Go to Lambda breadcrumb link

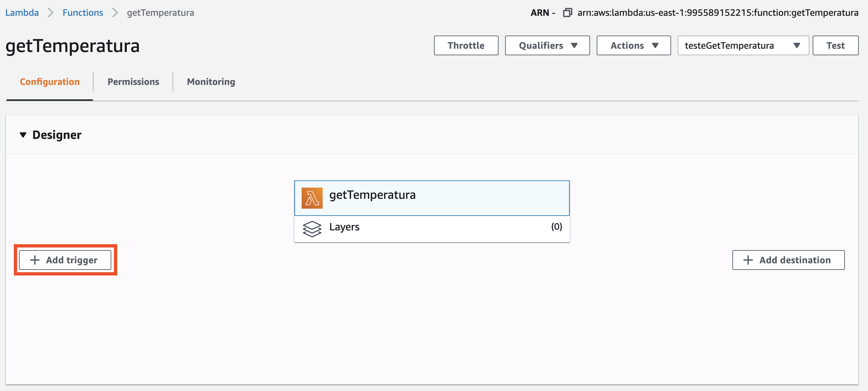[22, 13]
